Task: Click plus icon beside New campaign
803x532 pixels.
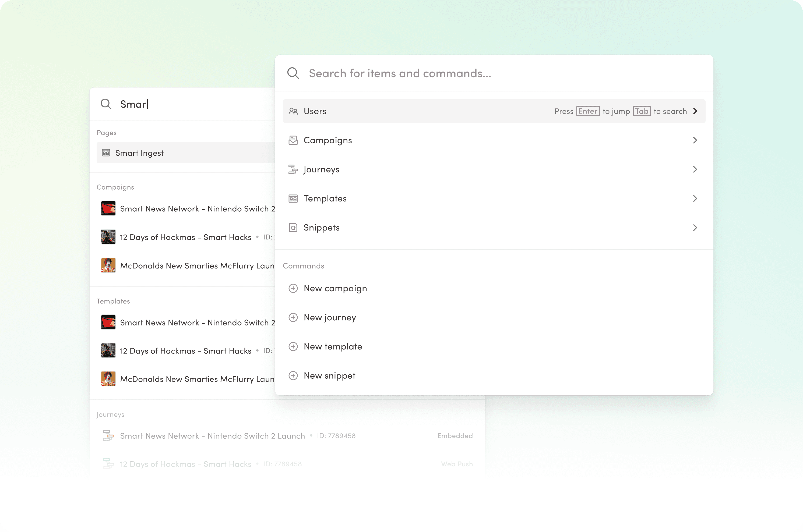Action: coord(293,288)
